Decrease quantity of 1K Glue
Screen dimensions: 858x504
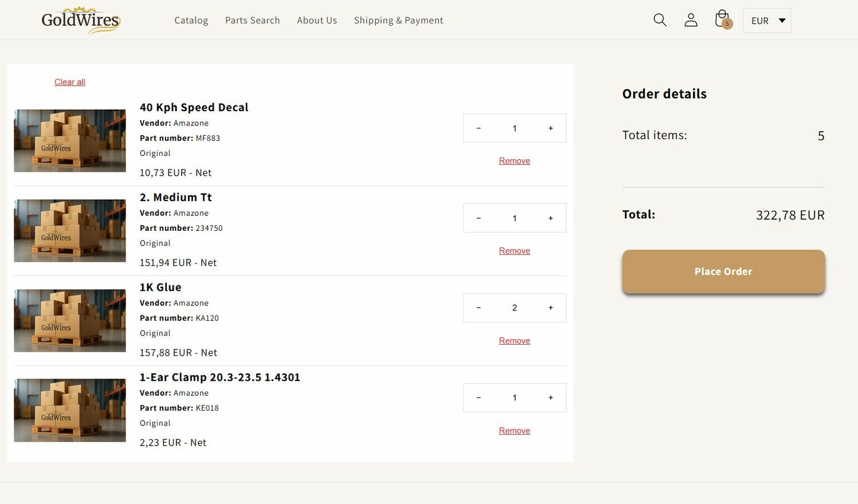click(479, 308)
